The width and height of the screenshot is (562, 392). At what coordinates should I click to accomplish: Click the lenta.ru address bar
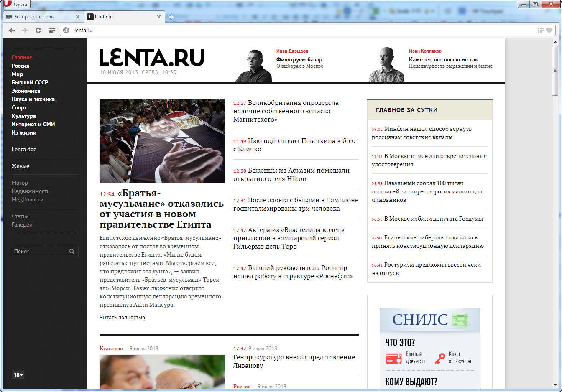pyautogui.click(x=293, y=30)
